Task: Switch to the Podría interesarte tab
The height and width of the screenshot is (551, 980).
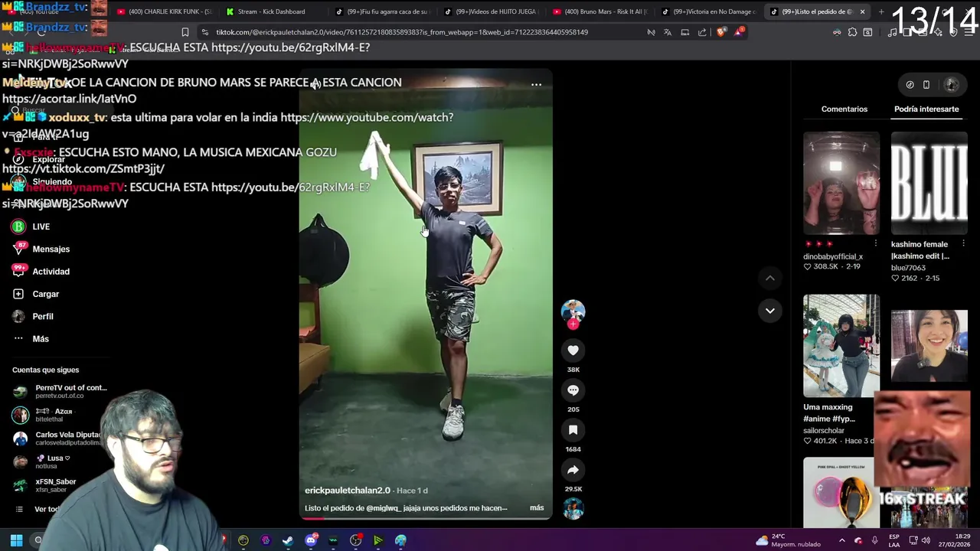Action: coord(926,109)
